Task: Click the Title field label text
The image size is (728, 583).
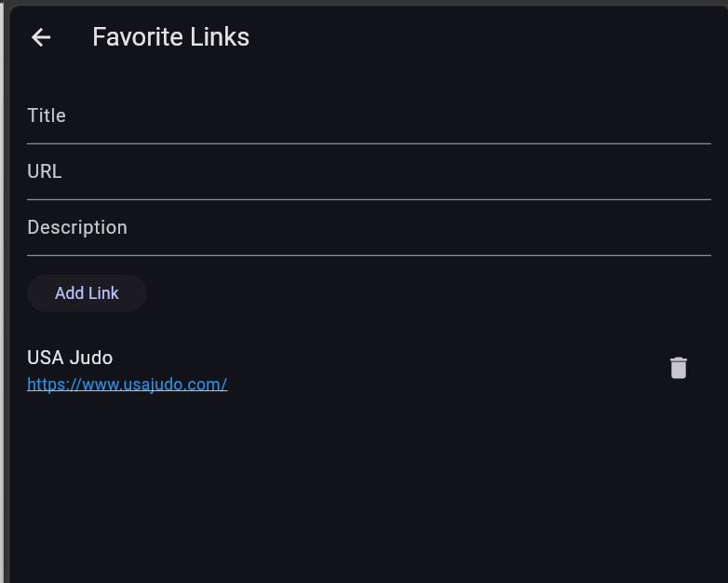Action: (x=47, y=115)
